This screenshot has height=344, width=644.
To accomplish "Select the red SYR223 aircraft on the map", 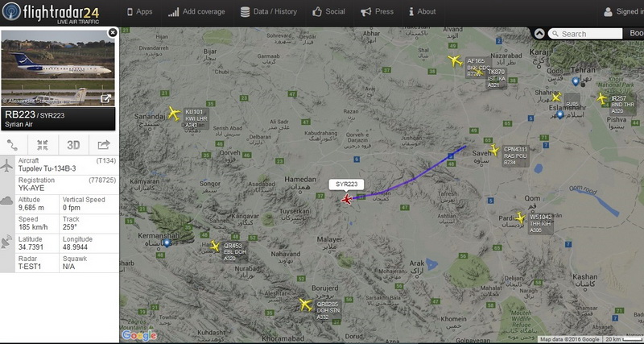I will [347, 200].
